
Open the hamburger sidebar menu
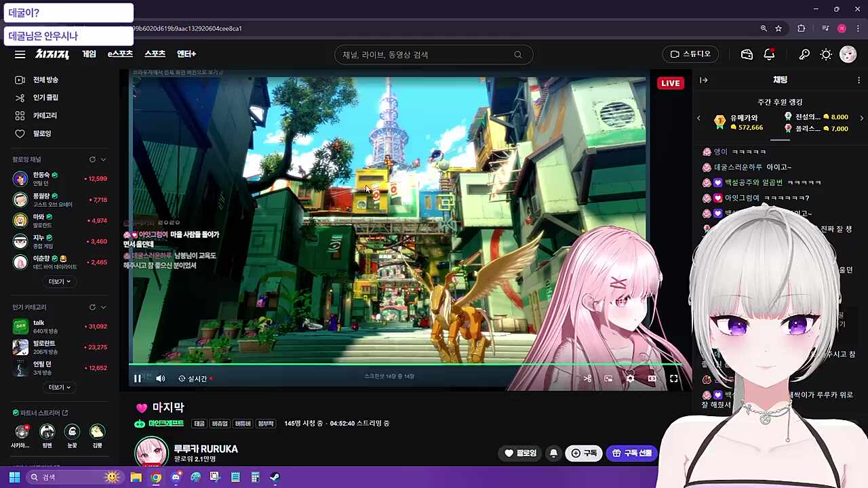click(x=20, y=54)
